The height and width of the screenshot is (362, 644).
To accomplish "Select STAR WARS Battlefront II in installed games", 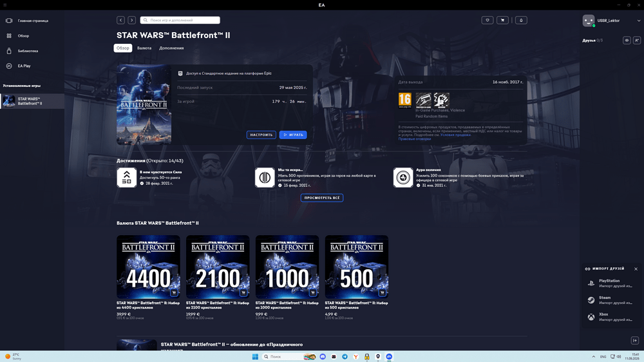I will click(32, 101).
